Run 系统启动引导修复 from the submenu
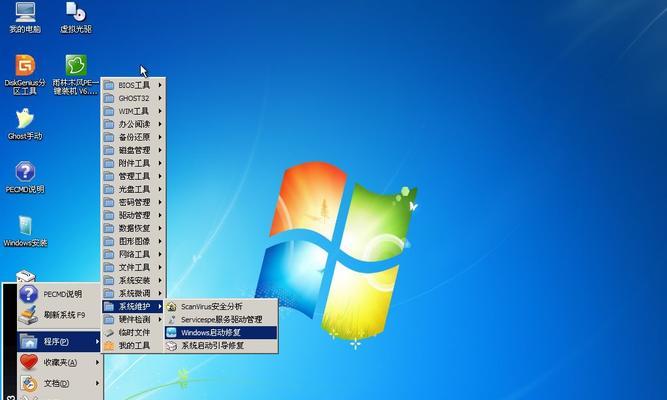Screen dimensions: 667x400 [221, 346]
